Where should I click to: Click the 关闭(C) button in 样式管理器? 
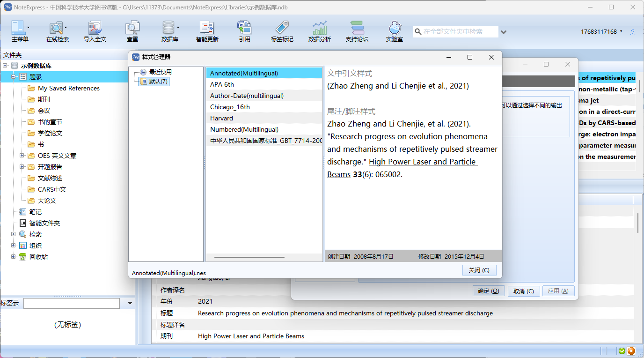click(x=479, y=270)
